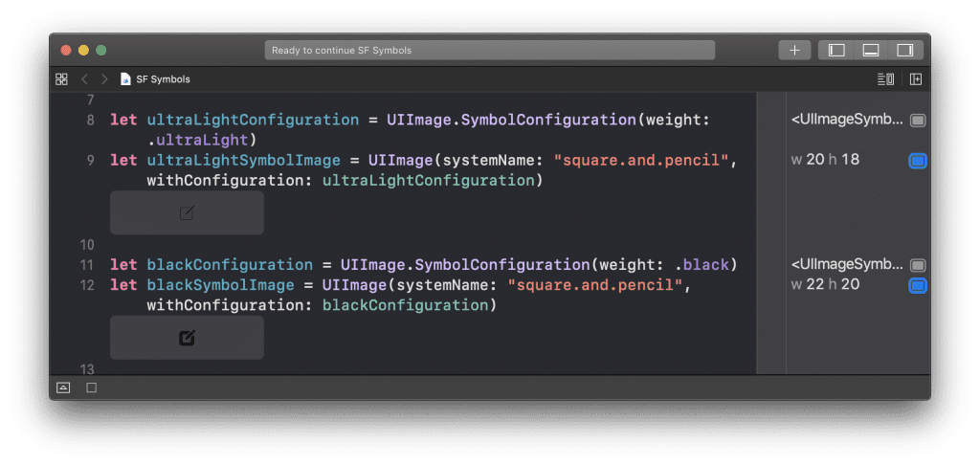Click the SF Symbols playground file icon

(125, 79)
